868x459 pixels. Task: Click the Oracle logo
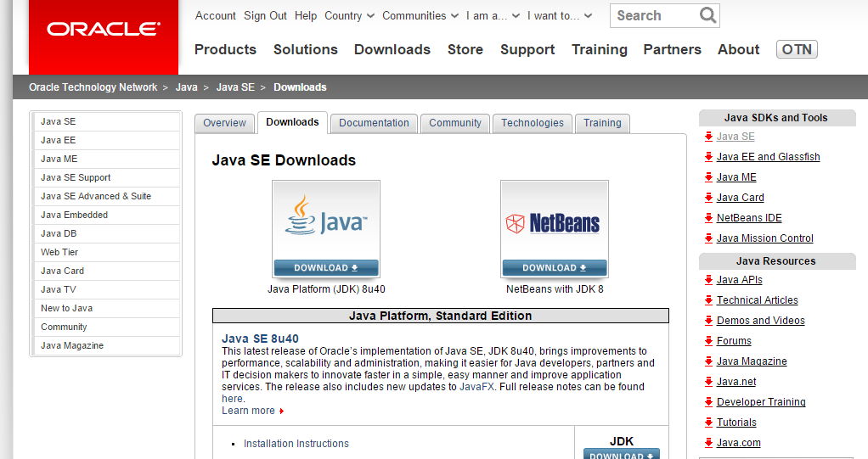click(104, 30)
